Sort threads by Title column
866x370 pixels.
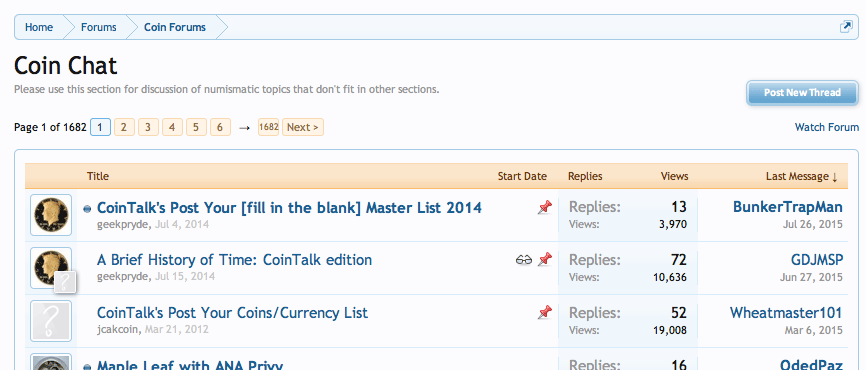(x=98, y=176)
